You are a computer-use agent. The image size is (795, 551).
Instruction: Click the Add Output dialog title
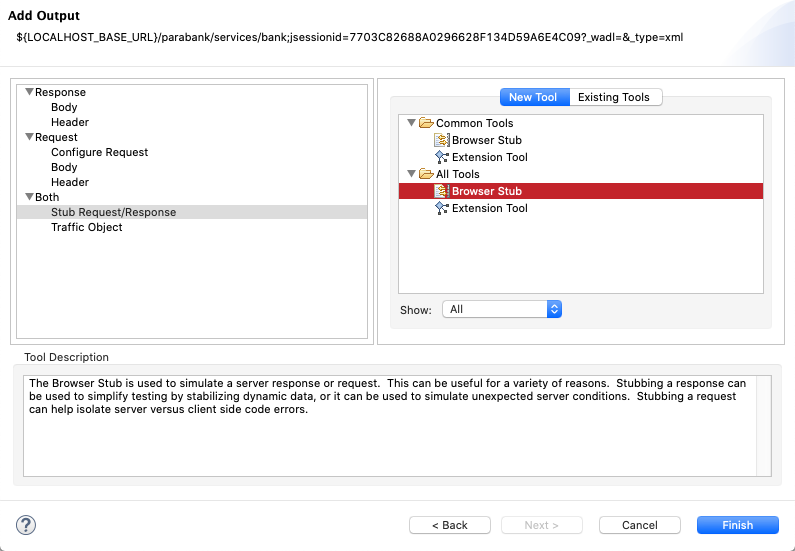[44, 16]
